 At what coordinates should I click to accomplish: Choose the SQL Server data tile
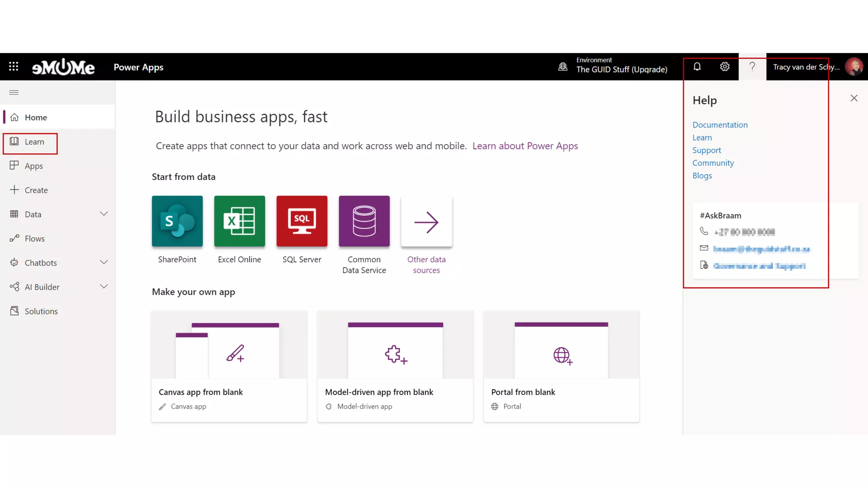(x=302, y=221)
